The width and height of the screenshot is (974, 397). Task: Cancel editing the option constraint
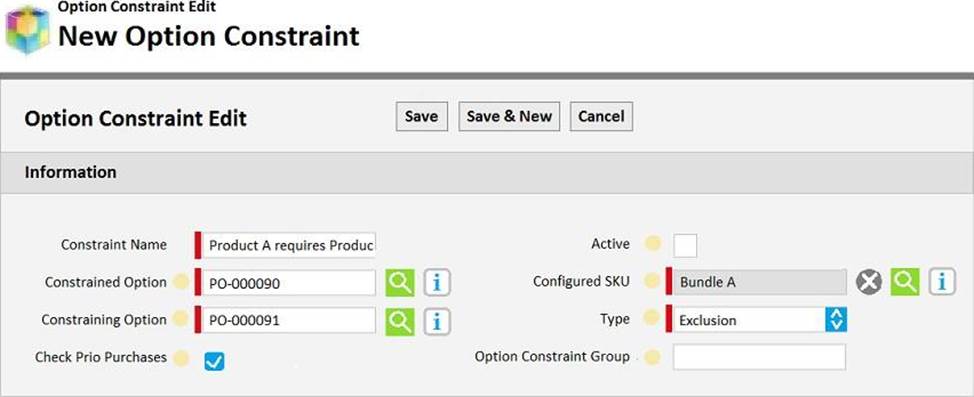pos(601,116)
